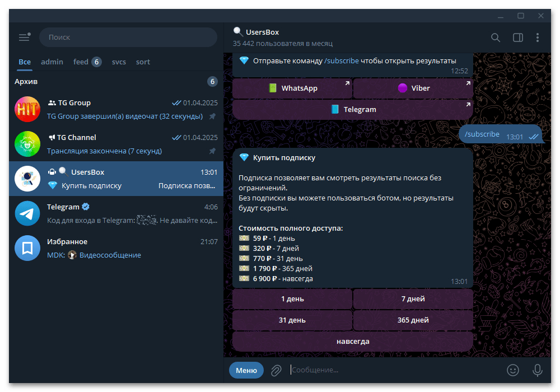Click the WhatsApp inline button
The height and width of the screenshot is (392, 560).
292,88
